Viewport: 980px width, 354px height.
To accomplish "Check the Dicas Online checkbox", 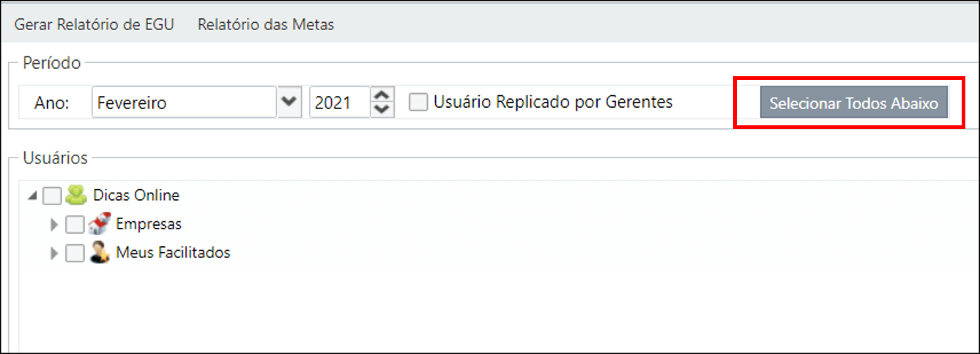I will click(x=52, y=196).
